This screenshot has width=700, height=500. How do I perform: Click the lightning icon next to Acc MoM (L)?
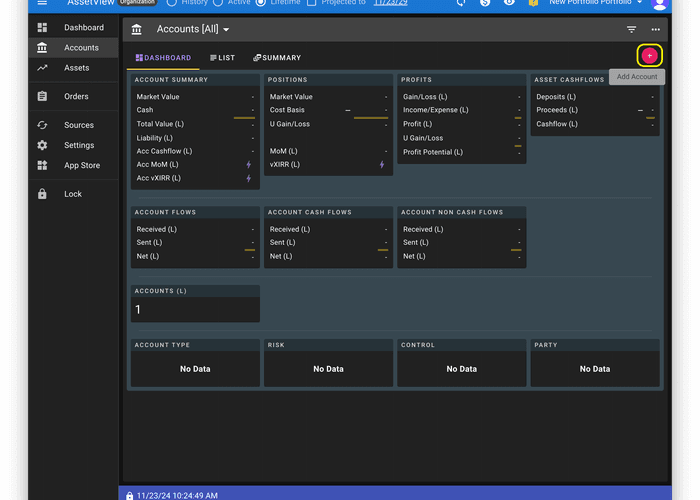pyautogui.click(x=249, y=164)
